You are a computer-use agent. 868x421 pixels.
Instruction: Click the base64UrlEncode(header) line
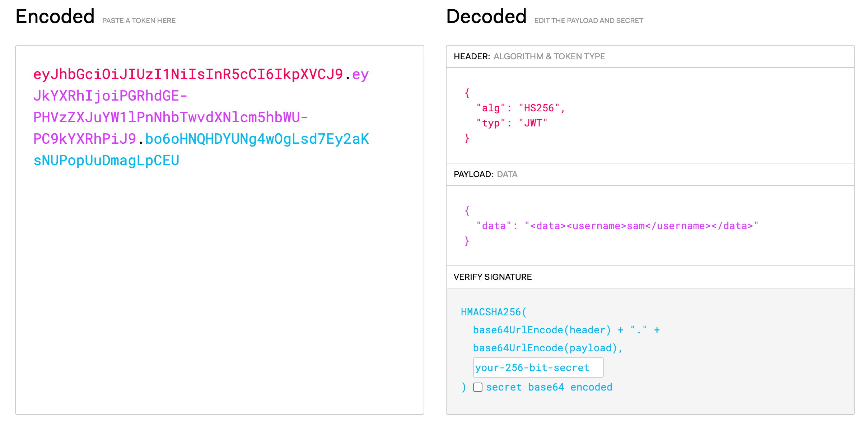(x=566, y=330)
